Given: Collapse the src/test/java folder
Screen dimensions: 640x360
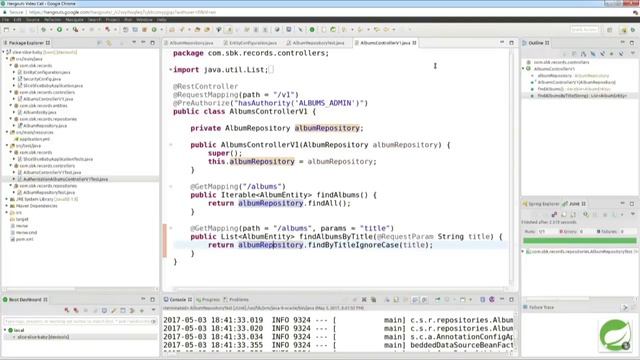Looking at the screenshot, I should coord(7,146).
